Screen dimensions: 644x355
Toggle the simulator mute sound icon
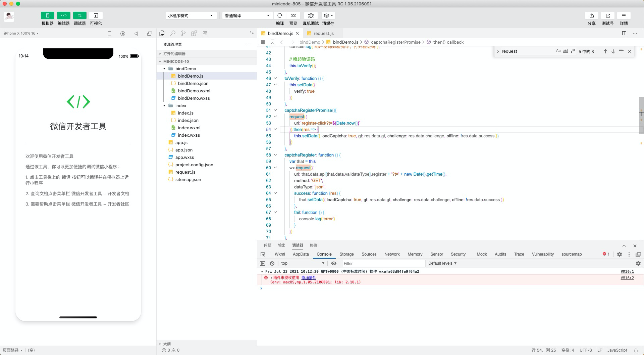[136, 34]
